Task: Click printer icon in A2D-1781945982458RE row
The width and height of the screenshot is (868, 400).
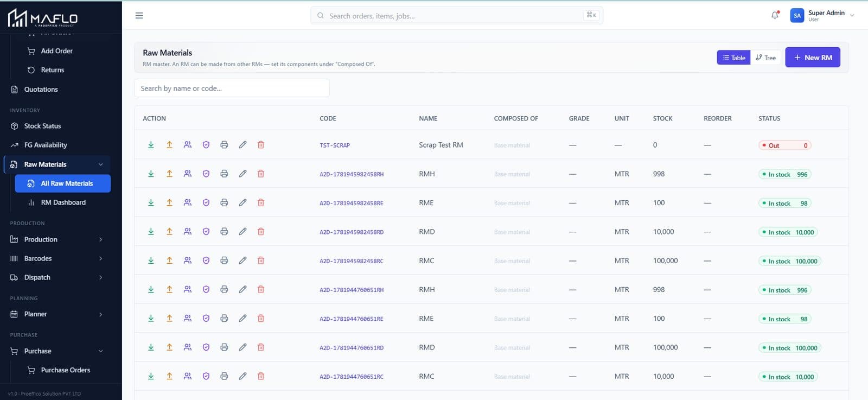Action: pos(224,202)
